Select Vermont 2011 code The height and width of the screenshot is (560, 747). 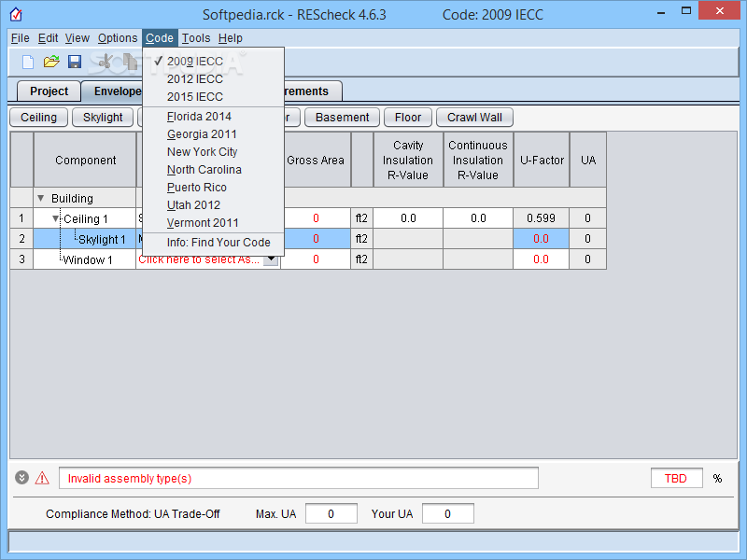click(213, 223)
